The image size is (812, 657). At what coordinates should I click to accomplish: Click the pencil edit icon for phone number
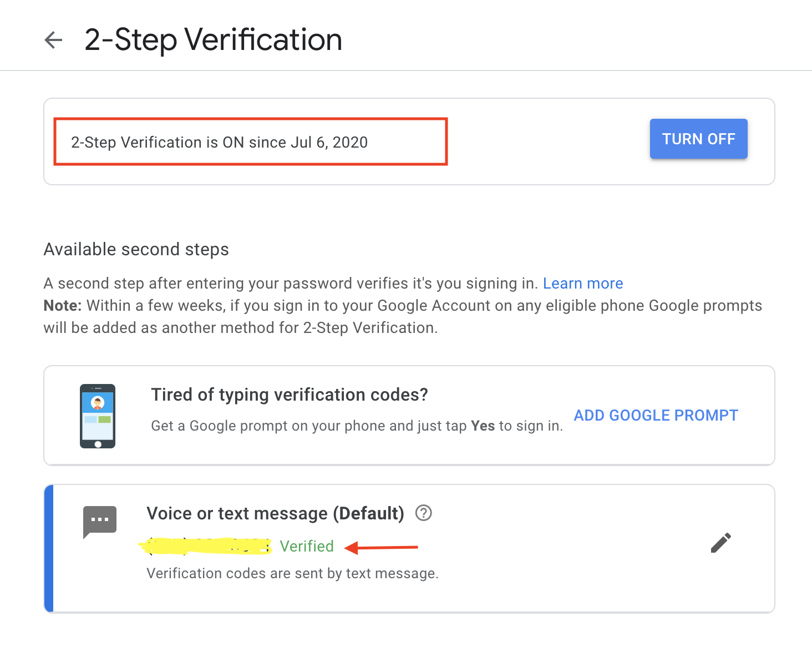(x=720, y=543)
